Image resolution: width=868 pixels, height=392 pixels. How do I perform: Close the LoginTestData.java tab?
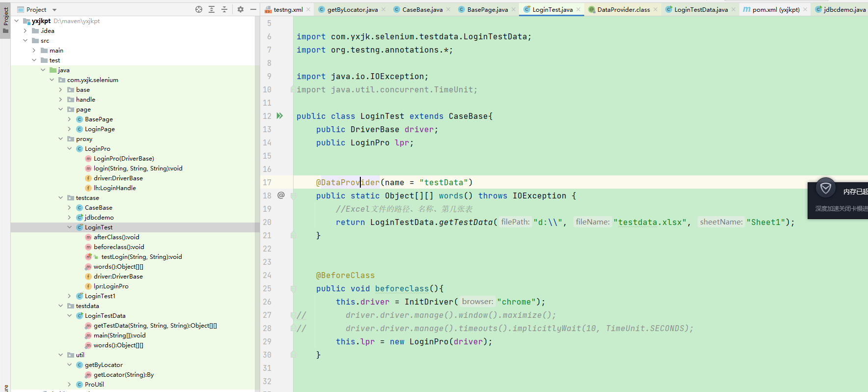733,9
